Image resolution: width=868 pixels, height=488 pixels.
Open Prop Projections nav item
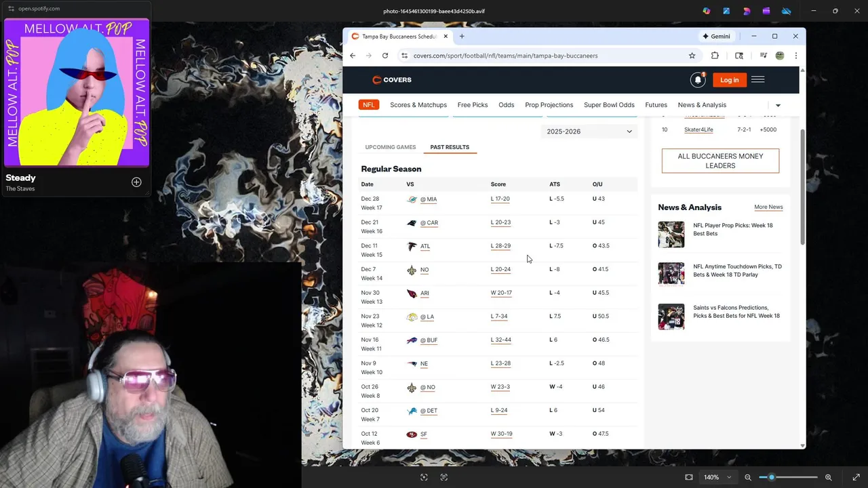549,105
